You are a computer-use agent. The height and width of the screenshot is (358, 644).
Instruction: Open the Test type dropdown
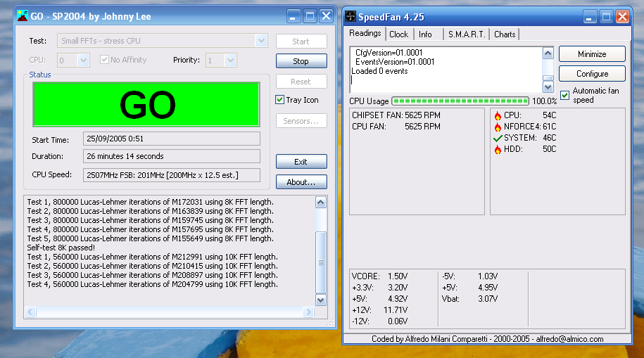pos(262,41)
